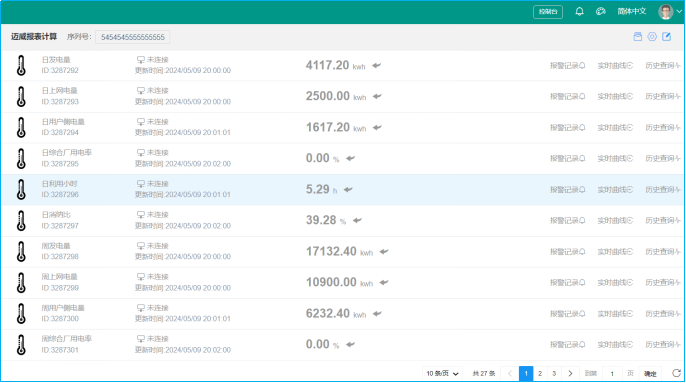Open the user avatar dropdown menu
Viewport: 686px width, 383px height.
point(670,12)
